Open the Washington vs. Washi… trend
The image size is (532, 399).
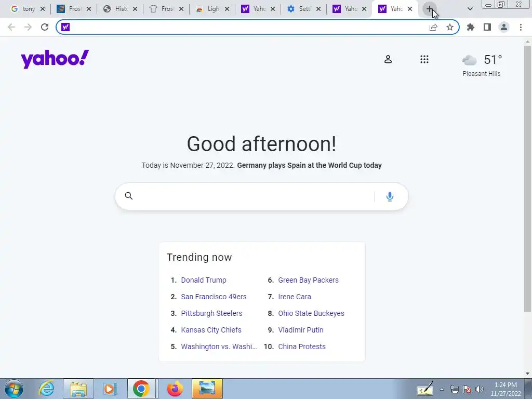(219, 347)
